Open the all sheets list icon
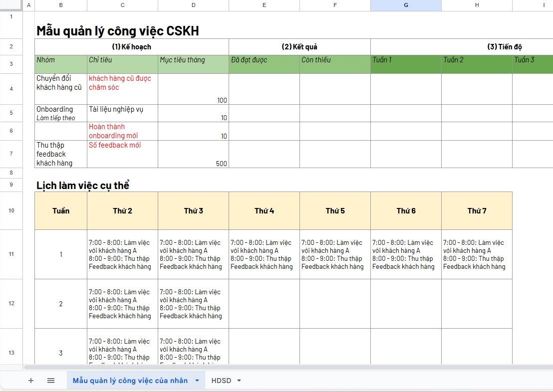This screenshot has height=392, width=553. [51, 381]
